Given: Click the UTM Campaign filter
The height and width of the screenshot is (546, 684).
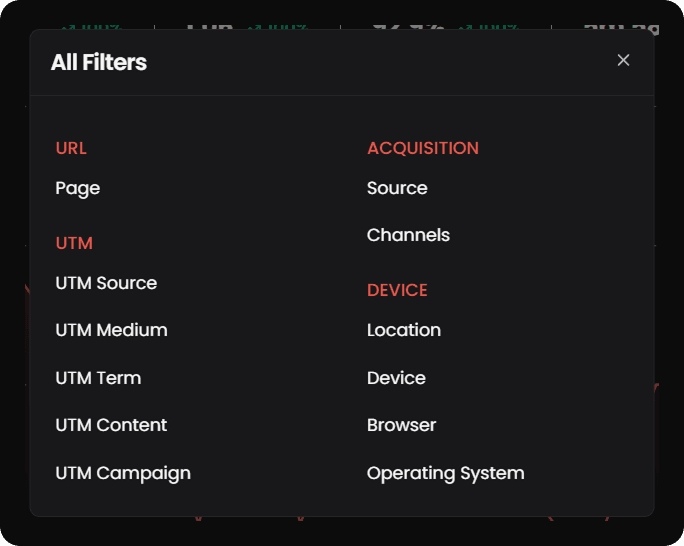Looking at the screenshot, I should coord(123,473).
